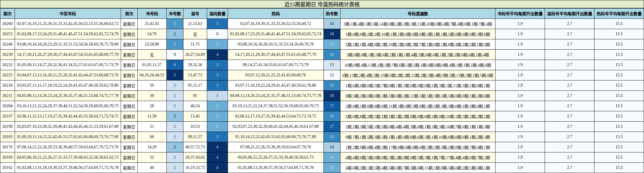Click warm numbers cell 21,53,63

tap(195, 24)
